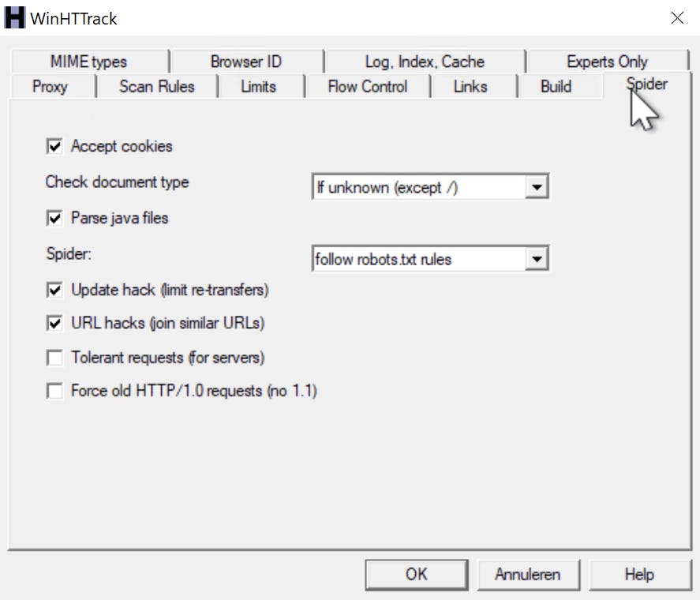Toggle URL hacks (join similar URLs)
The width and height of the screenshot is (700, 600).
tap(55, 323)
